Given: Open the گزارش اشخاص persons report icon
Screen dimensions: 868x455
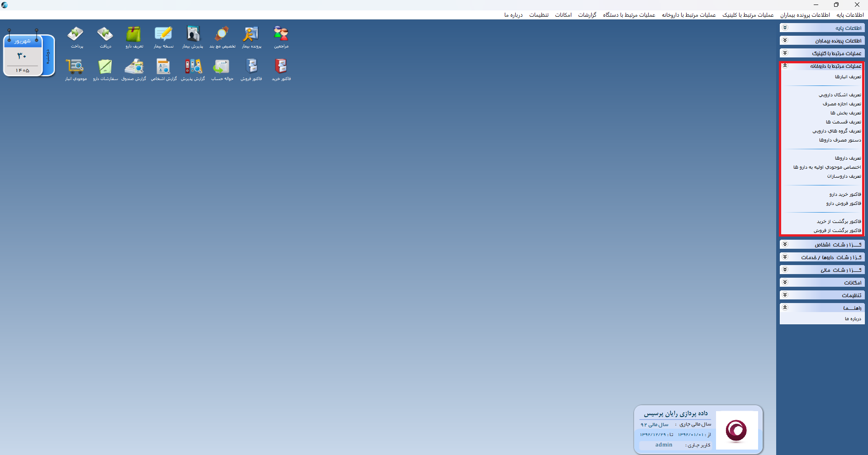Looking at the screenshot, I should pyautogui.click(x=163, y=70).
